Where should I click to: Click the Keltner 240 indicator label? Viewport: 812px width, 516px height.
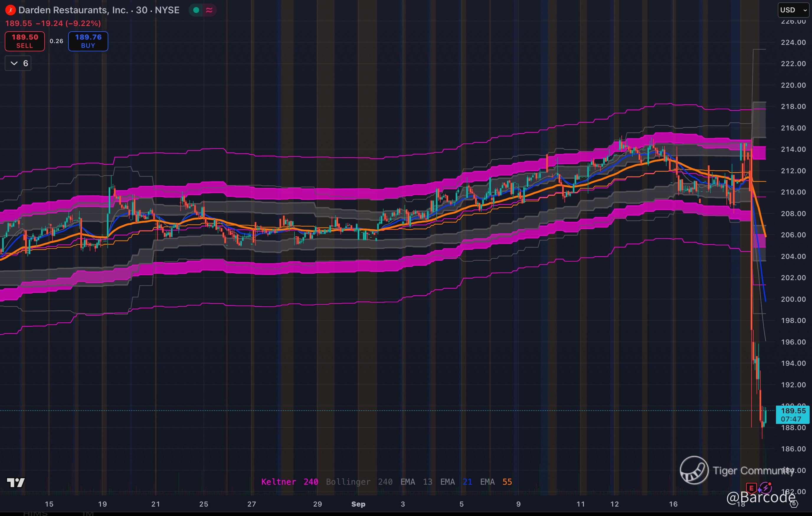pos(289,482)
